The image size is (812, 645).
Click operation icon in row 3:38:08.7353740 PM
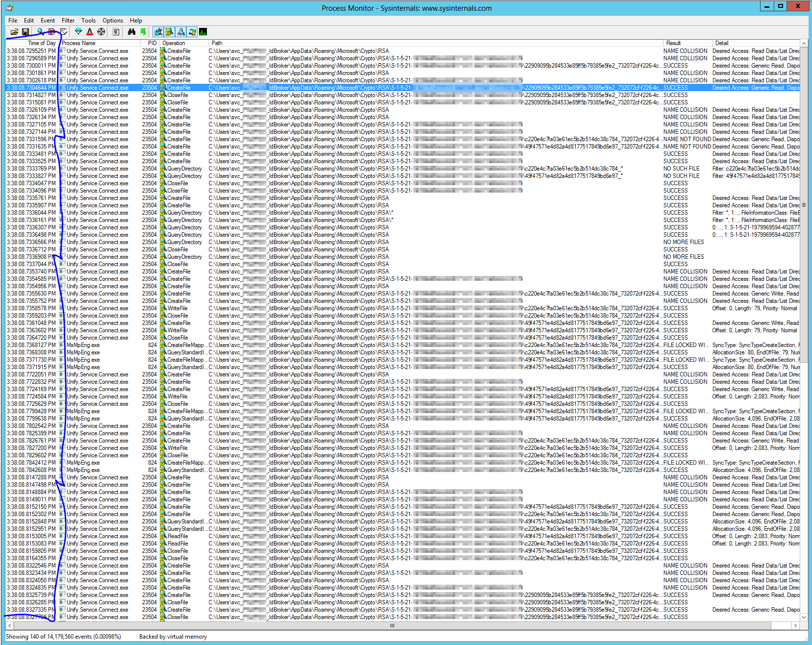tap(163, 272)
